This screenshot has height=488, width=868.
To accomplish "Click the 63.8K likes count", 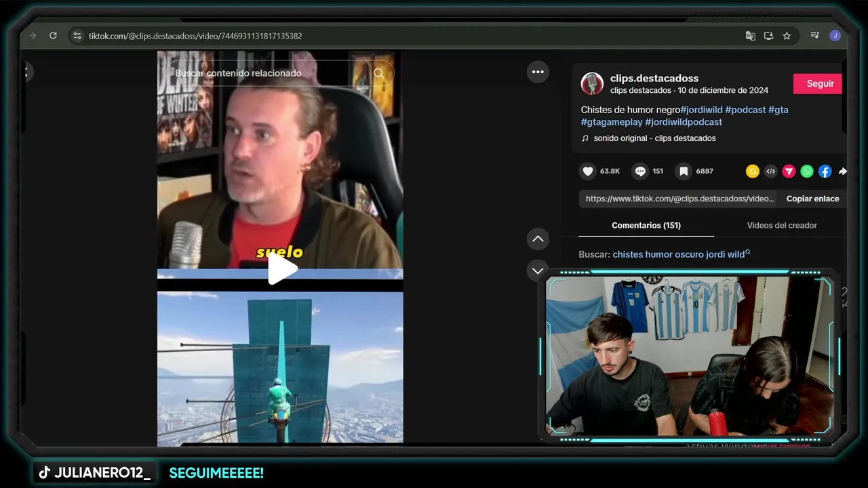I will pyautogui.click(x=610, y=171).
